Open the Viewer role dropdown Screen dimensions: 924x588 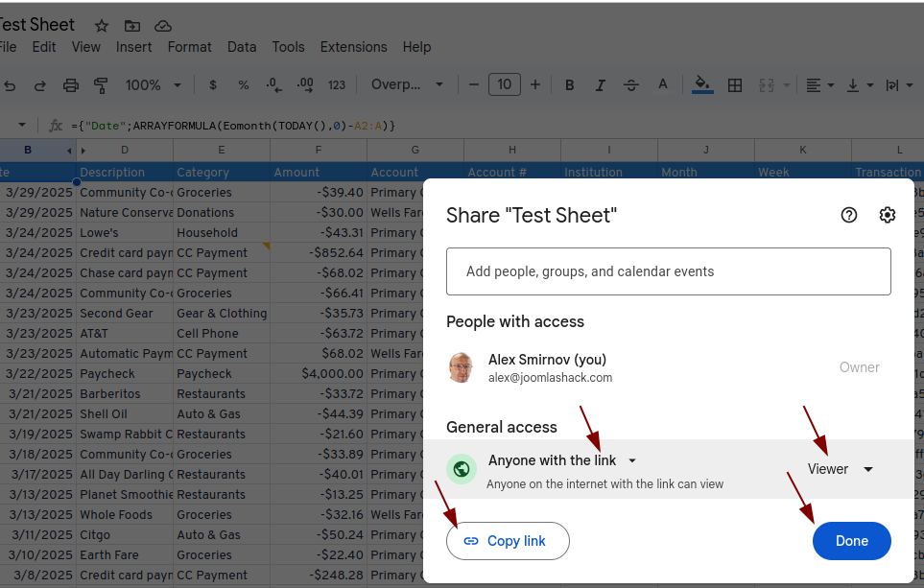pos(841,469)
